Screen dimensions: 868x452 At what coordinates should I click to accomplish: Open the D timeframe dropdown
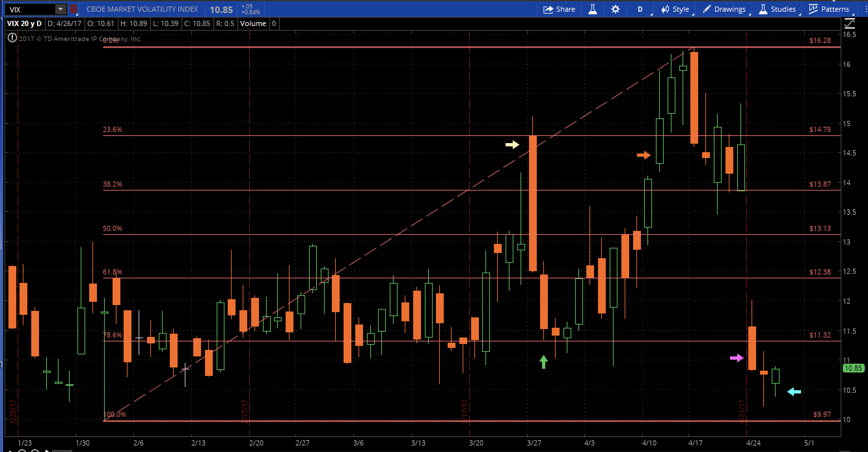tap(640, 9)
